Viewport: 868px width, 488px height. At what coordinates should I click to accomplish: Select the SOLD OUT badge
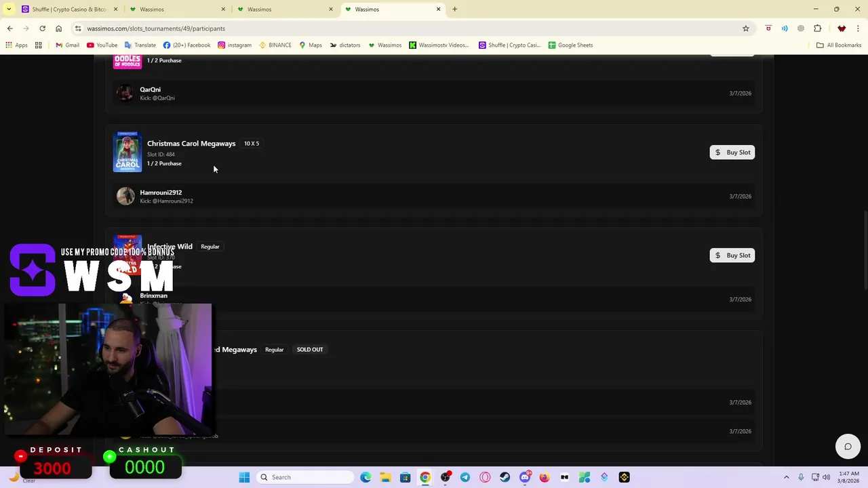coord(310,350)
